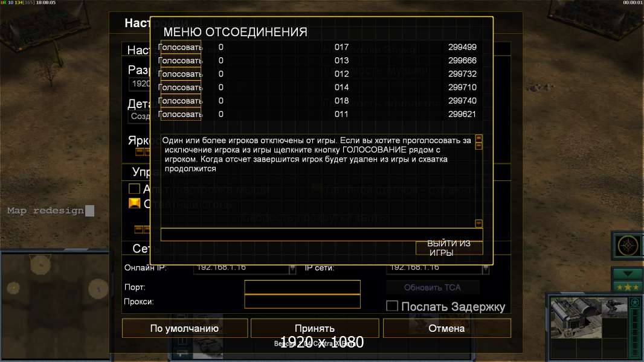Tick the empty checkbox under the Упр section
644x362 pixels.
pyautogui.click(x=134, y=189)
